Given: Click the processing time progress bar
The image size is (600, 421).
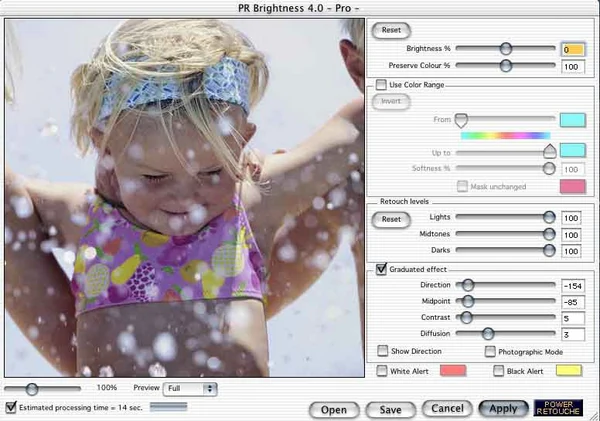Looking at the screenshot, I should tap(169, 407).
